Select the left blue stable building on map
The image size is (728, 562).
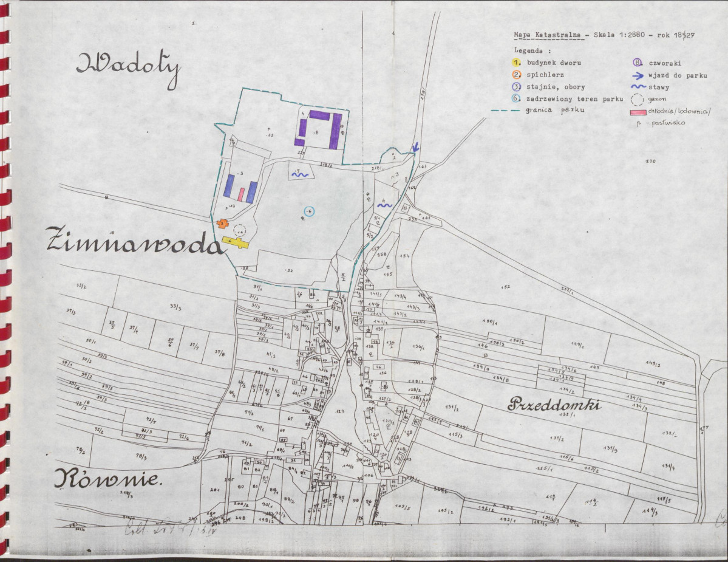click(x=230, y=187)
